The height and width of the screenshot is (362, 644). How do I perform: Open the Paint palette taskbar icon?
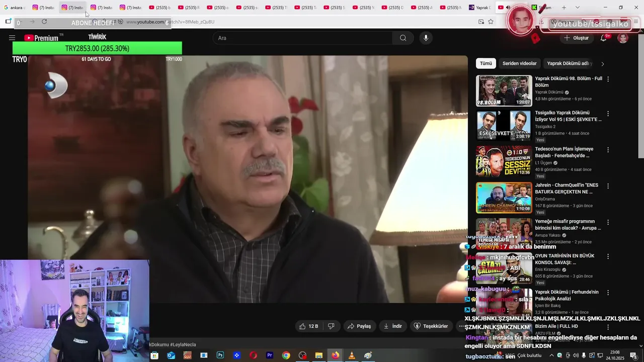[368, 355]
